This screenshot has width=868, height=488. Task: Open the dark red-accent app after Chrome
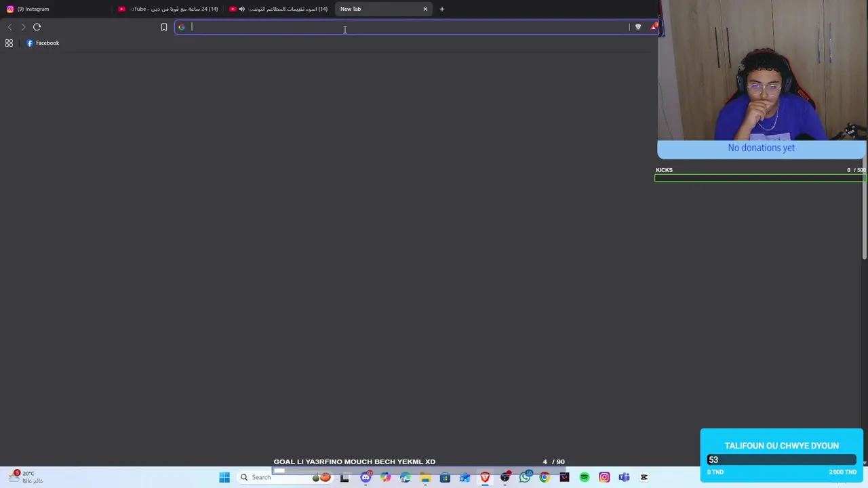564,477
